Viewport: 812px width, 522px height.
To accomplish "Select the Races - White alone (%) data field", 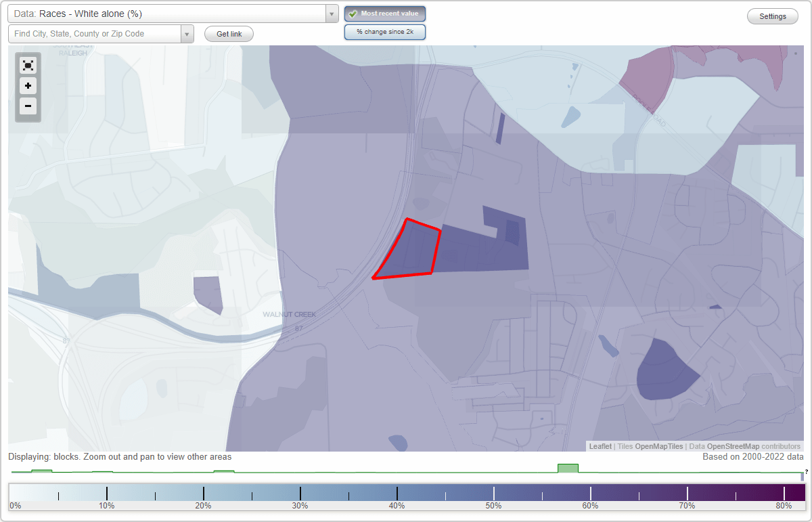I will pyautogui.click(x=167, y=14).
